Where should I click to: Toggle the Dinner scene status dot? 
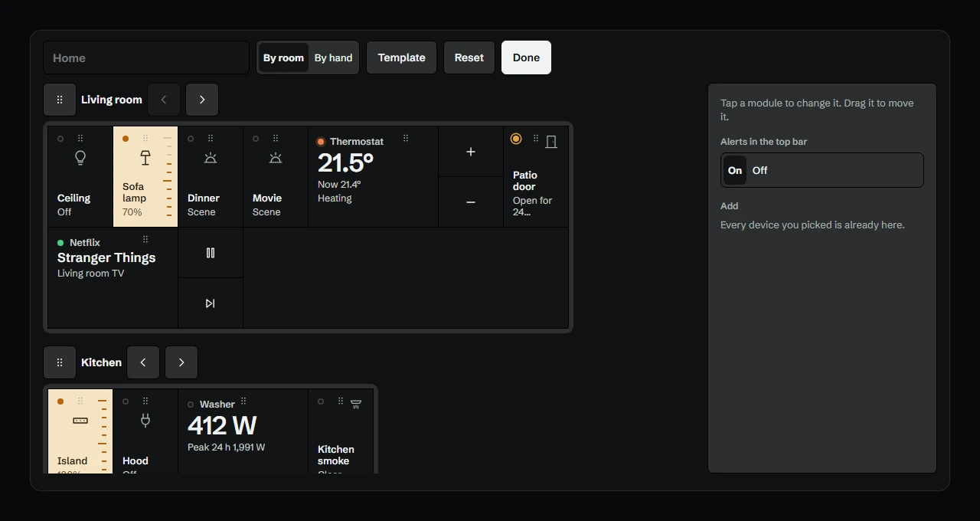click(191, 139)
